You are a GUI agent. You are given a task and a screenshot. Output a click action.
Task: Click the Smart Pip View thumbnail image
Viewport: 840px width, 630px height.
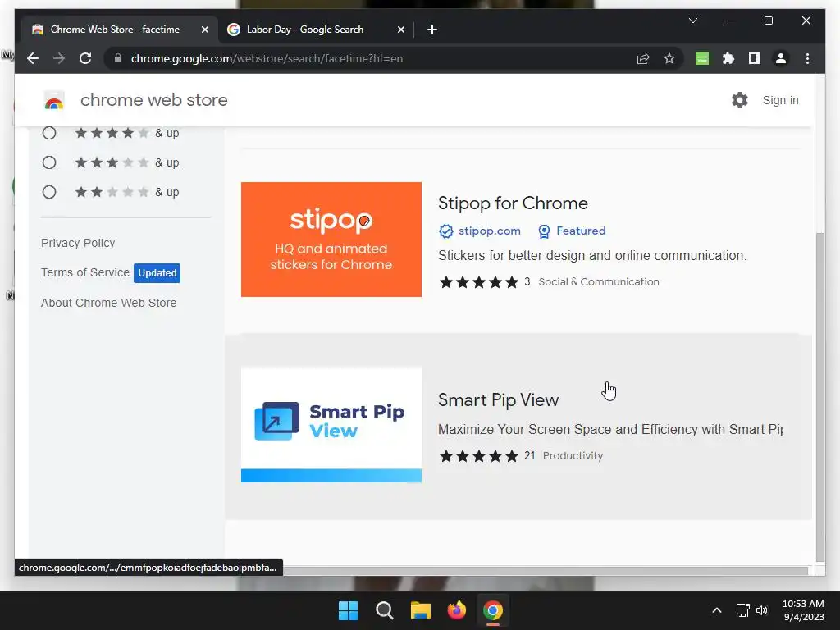(331, 424)
